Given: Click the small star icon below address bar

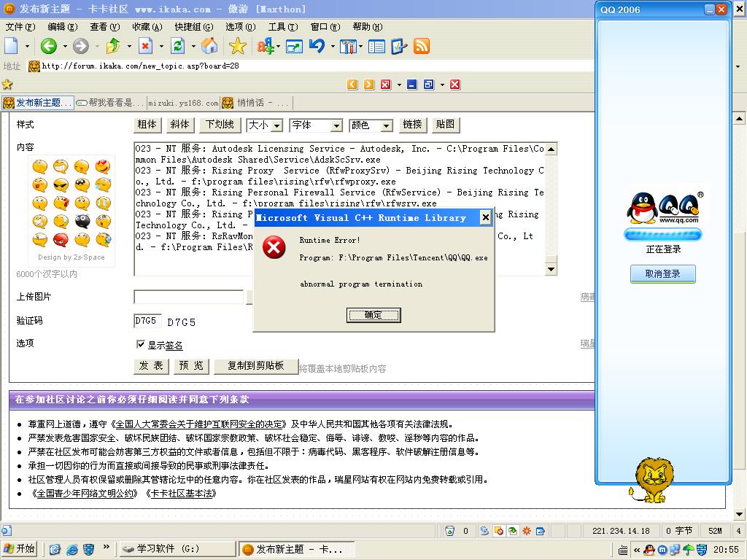Looking at the screenshot, I should click(7, 85).
